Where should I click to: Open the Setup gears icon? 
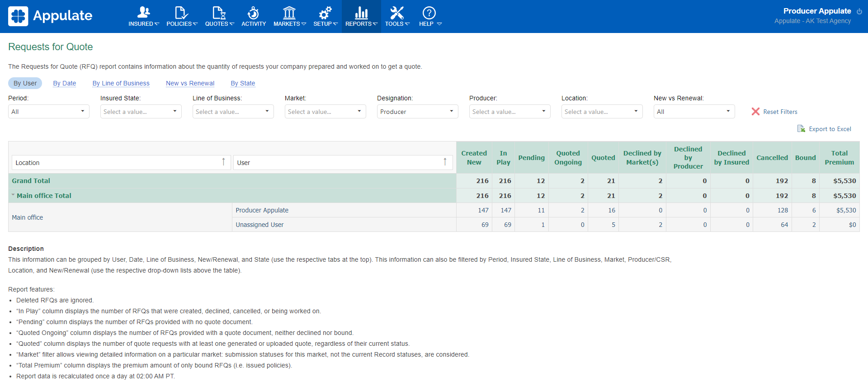coord(325,13)
